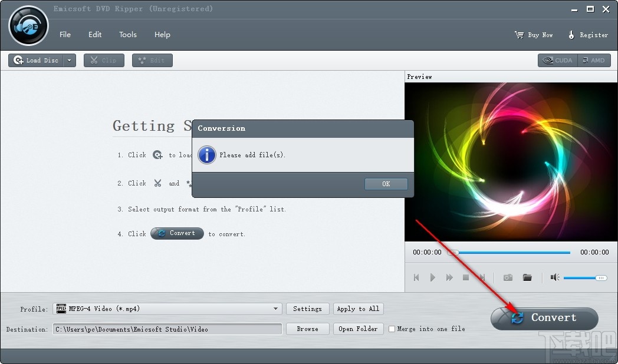Enable CUDA acceleration
The image size is (618, 364).
pos(557,60)
